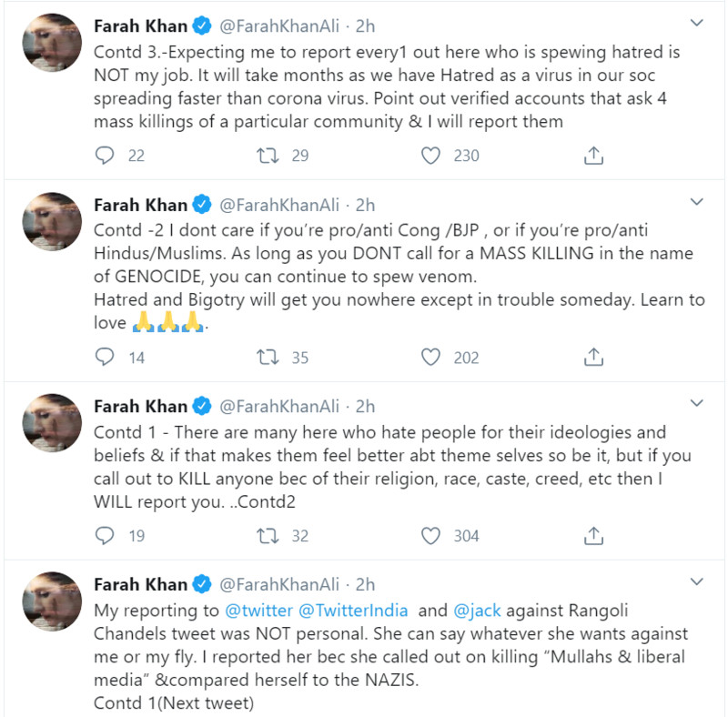Reply to the 'Contd -2' tweet

click(105, 357)
